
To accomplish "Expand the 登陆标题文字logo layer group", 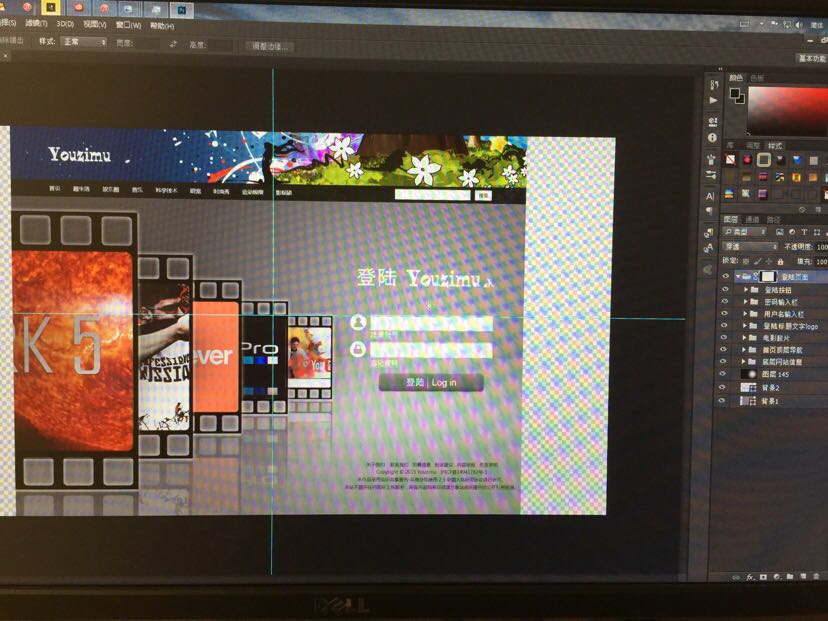I will pyautogui.click(x=745, y=326).
